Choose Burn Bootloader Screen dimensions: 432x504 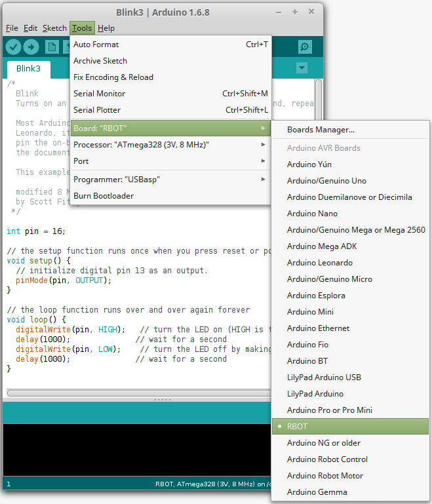(x=170, y=196)
